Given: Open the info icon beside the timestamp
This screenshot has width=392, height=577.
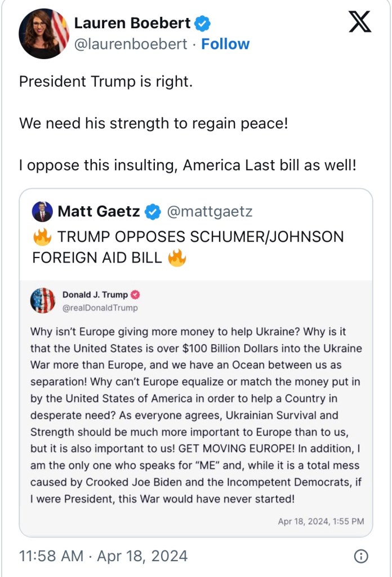Looking at the screenshot, I should point(360,556).
